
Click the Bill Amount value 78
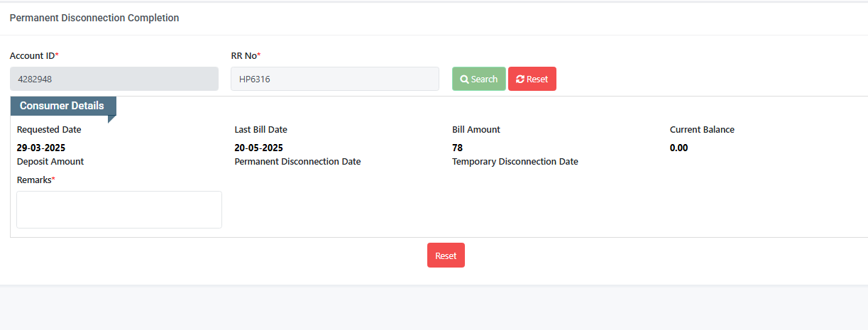pos(458,148)
